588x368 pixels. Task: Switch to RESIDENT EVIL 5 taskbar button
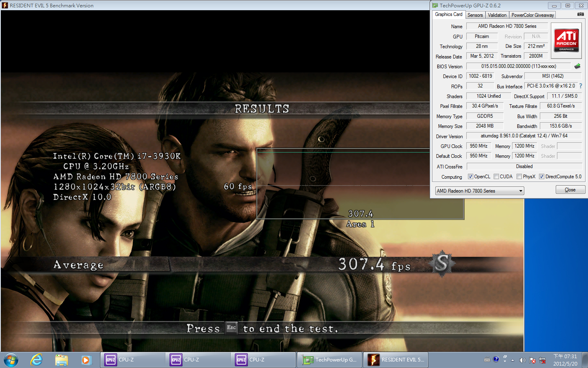(396, 360)
